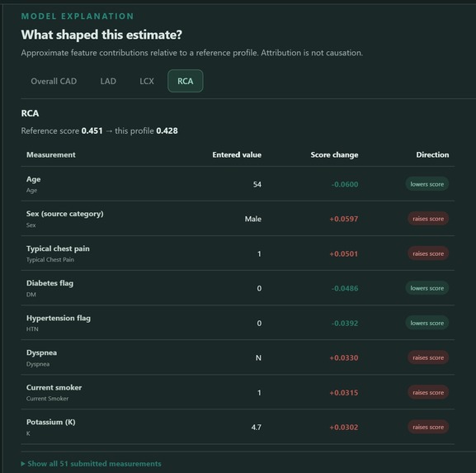The width and height of the screenshot is (476, 473).
Task: Click the Attribution is not causation description text
Action: pos(312,53)
